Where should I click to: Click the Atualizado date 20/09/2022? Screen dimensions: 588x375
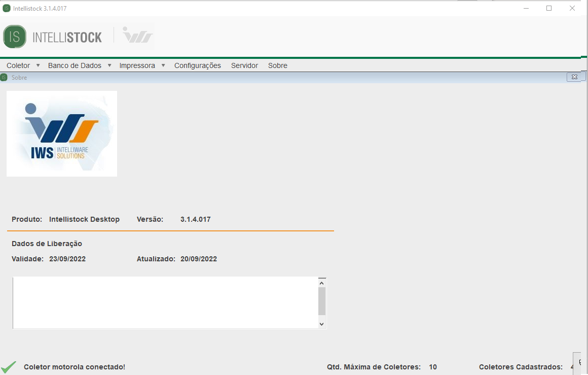pyautogui.click(x=199, y=259)
